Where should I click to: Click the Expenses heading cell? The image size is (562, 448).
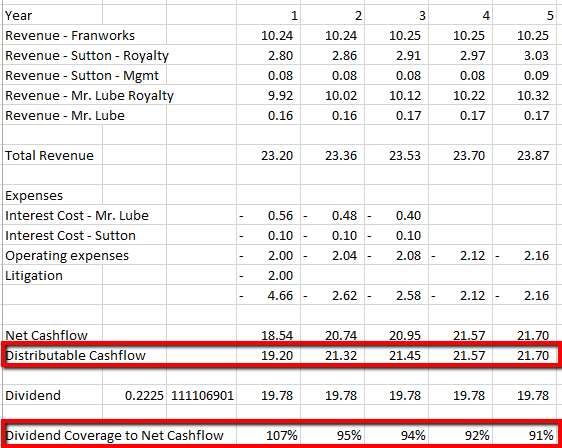point(52,195)
